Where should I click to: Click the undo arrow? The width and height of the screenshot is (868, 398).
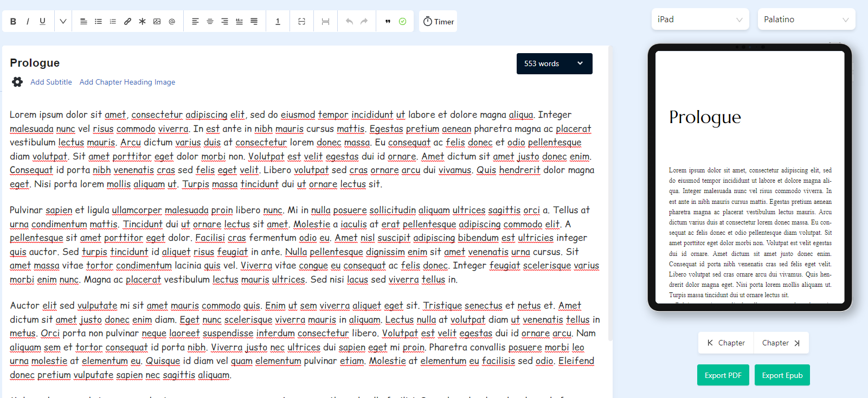pos(349,22)
